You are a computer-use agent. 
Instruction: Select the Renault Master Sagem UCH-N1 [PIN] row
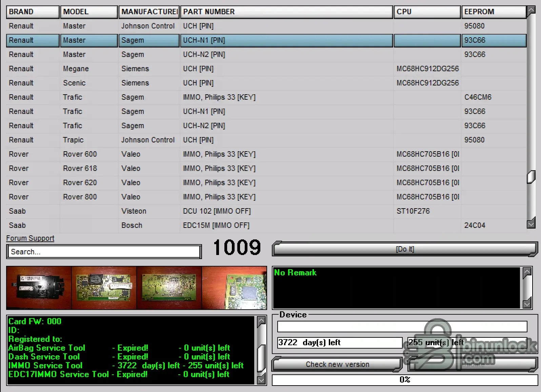click(x=266, y=40)
